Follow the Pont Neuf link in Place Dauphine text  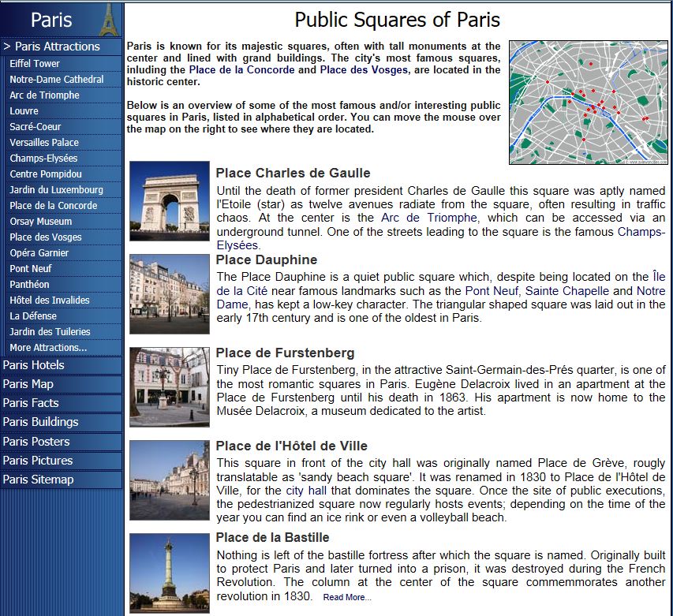(492, 291)
